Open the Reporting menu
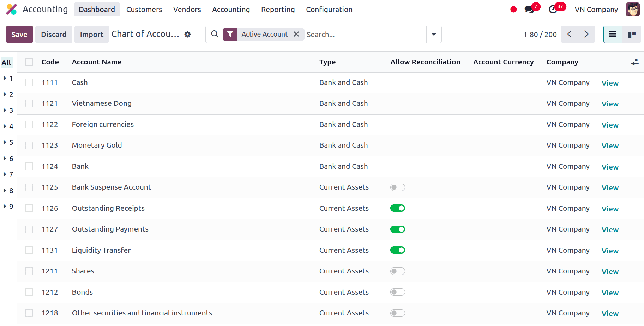This screenshot has height=326, width=644. pyautogui.click(x=278, y=10)
